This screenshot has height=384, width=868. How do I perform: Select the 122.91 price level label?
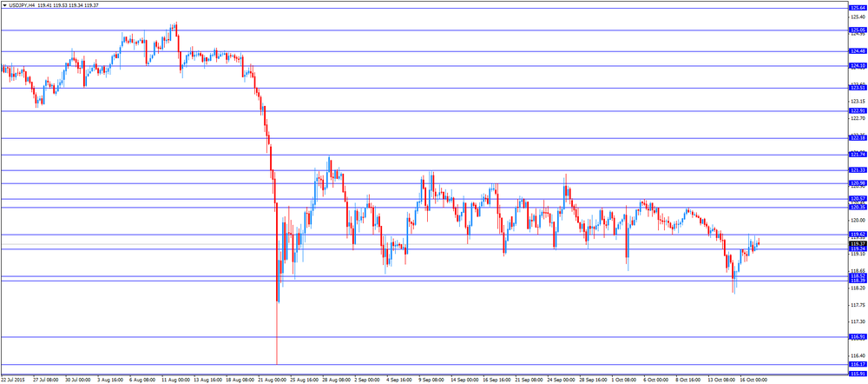tap(858, 111)
